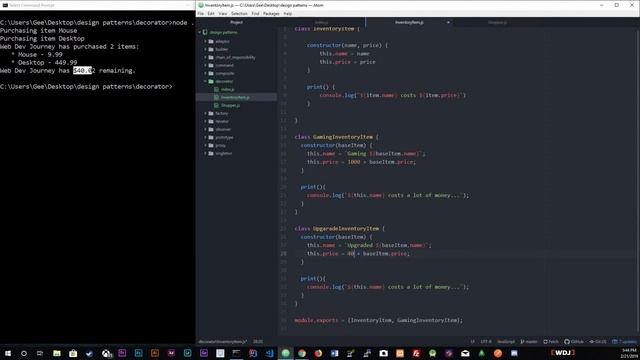Viewport: 640px width, 360px height.
Task: Expand the factory folder
Action: (205, 113)
